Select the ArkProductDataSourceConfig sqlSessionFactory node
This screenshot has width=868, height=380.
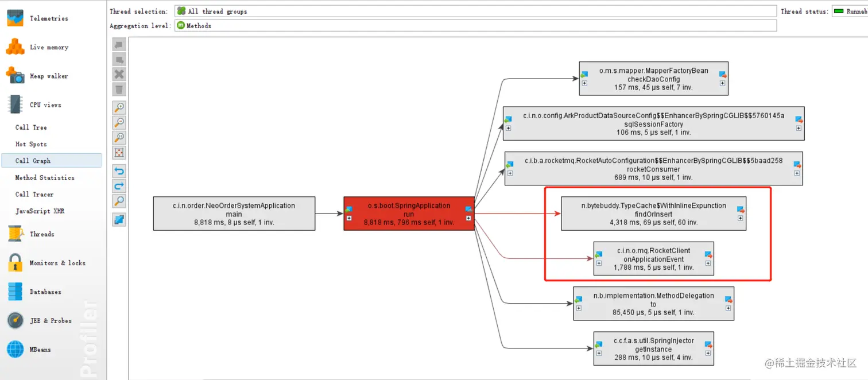[653, 123]
